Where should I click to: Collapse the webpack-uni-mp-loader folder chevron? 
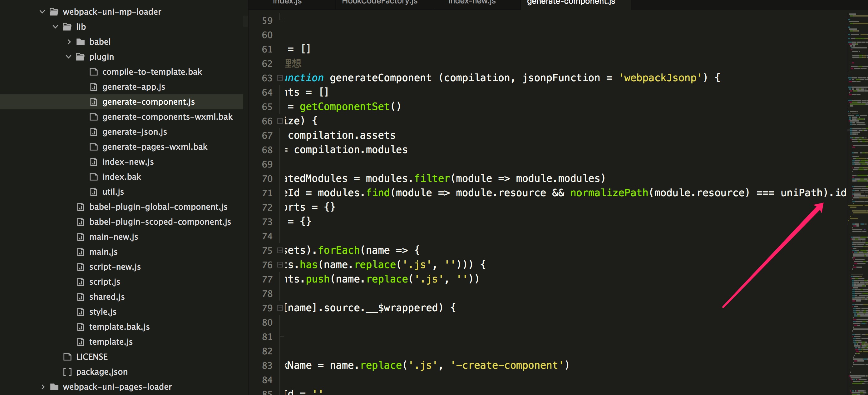point(42,12)
